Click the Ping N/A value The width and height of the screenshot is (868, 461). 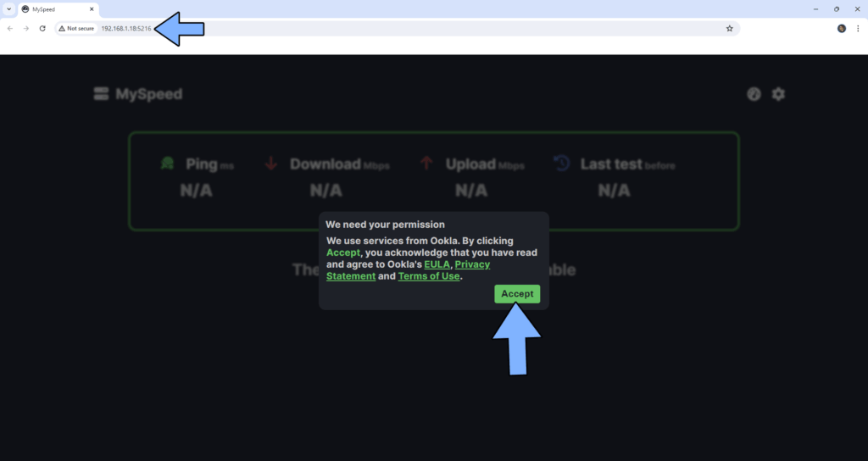(196, 191)
